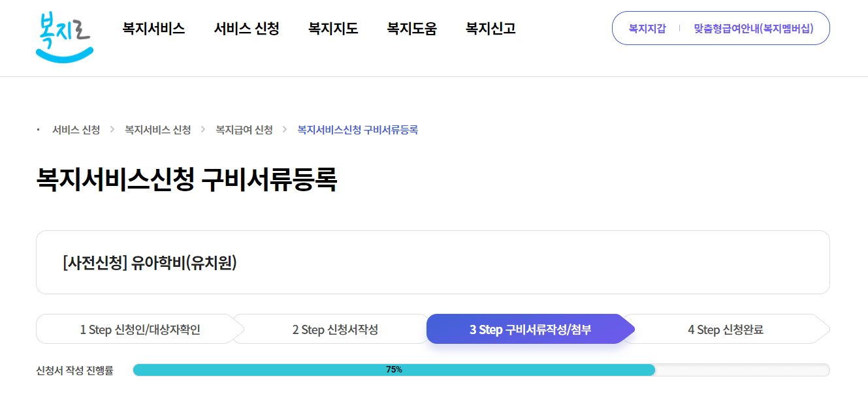The width and height of the screenshot is (868, 398).
Task: Open the 복지도움 menu
Action: click(x=411, y=28)
